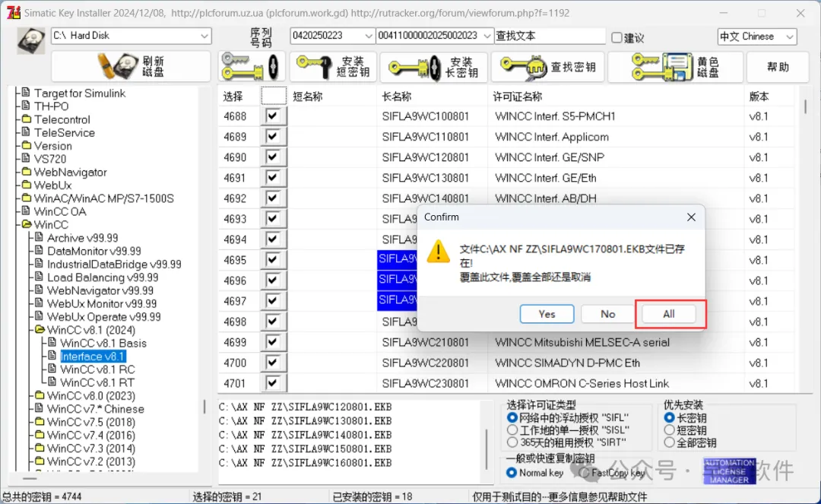Image resolution: width=821 pixels, height=504 pixels.
Task: Toggle the select-all header checkbox
Action: point(274,96)
